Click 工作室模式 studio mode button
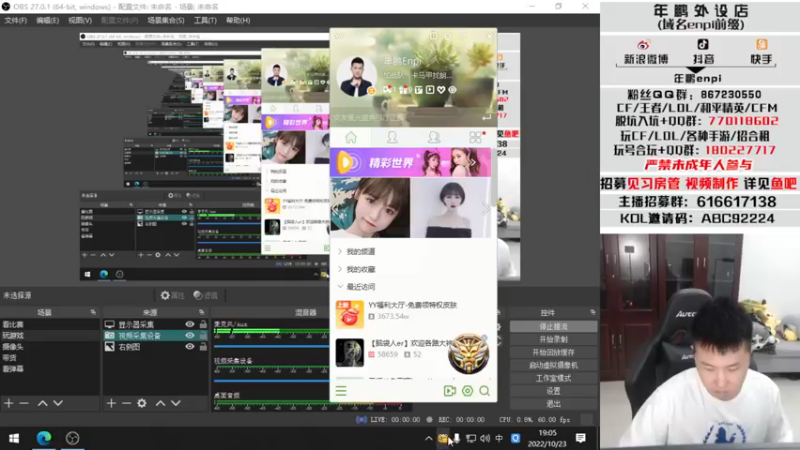Viewport: 800px width, 450px height. coord(553,378)
